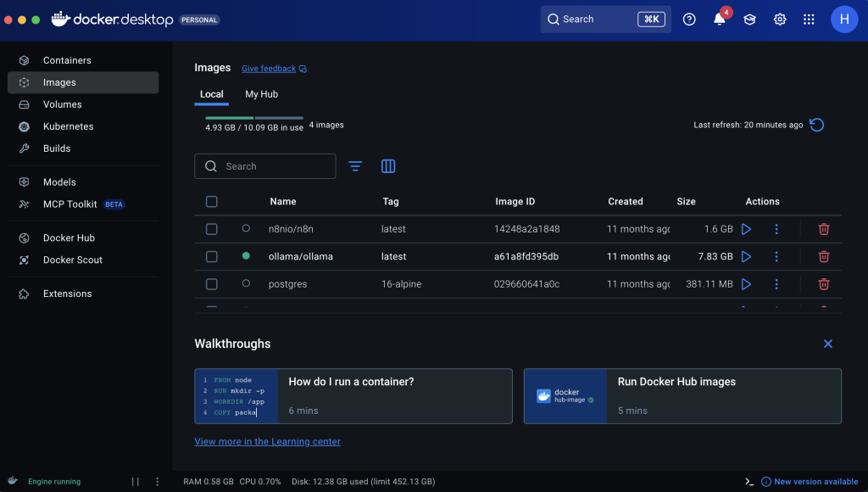
Task: Pause the Docker engine
Action: [x=135, y=482]
